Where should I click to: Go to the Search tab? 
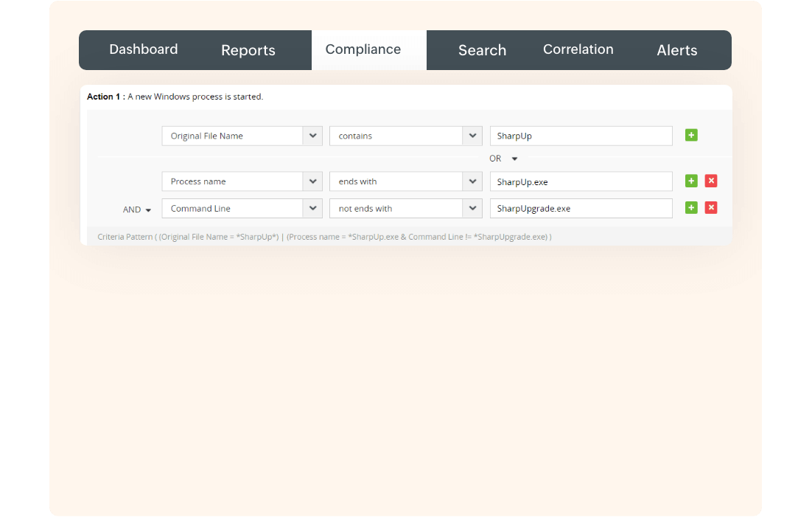click(482, 50)
